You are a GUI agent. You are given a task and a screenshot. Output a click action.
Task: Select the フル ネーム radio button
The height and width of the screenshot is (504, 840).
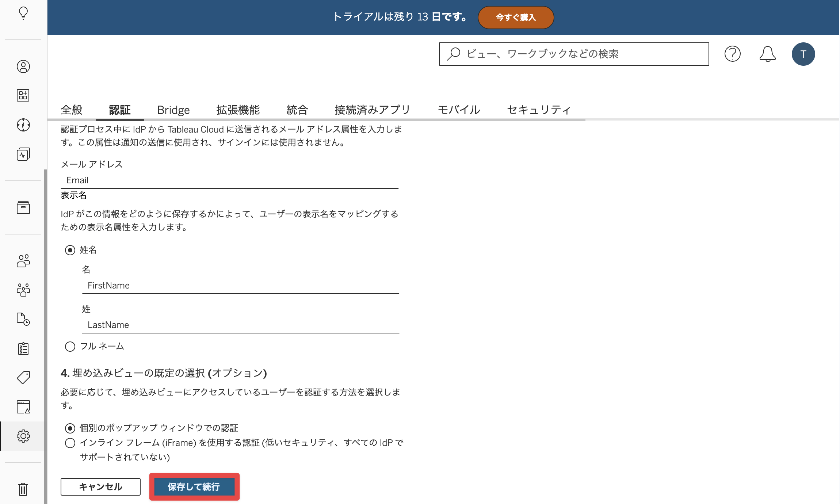(70, 347)
